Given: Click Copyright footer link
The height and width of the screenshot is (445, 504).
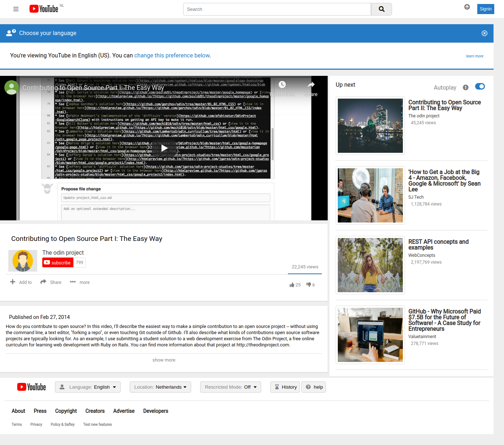Looking at the screenshot, I should click(x=66, y=411).
